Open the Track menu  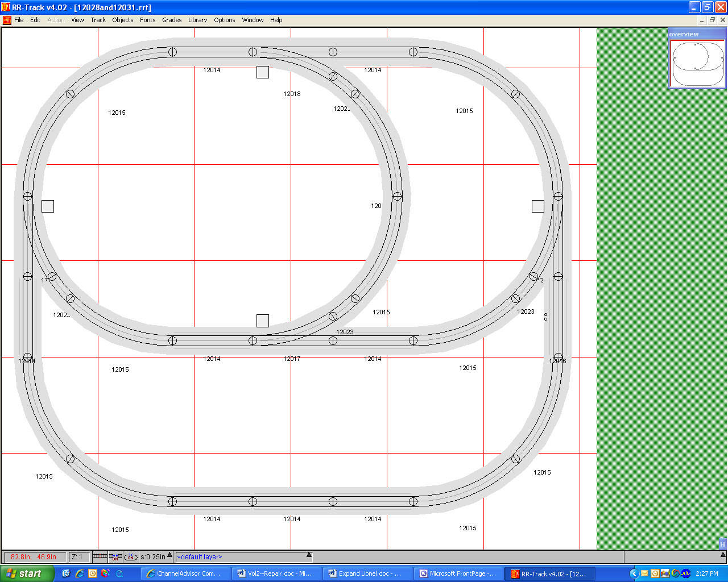98,20
